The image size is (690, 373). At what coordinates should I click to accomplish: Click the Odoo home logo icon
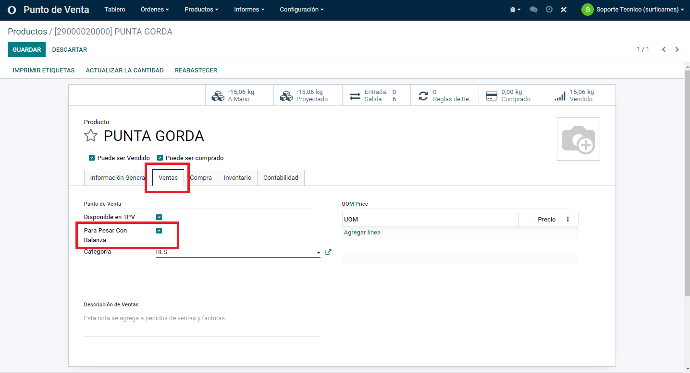12,10
